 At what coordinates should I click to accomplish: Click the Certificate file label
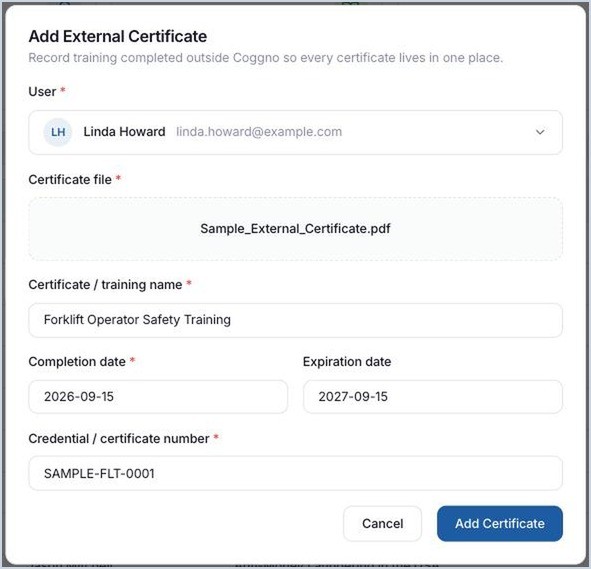[70, 180]
